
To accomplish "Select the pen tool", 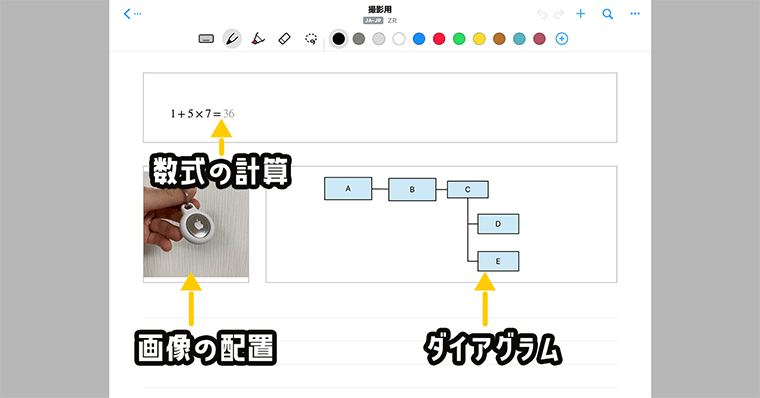I will (232, 39).
